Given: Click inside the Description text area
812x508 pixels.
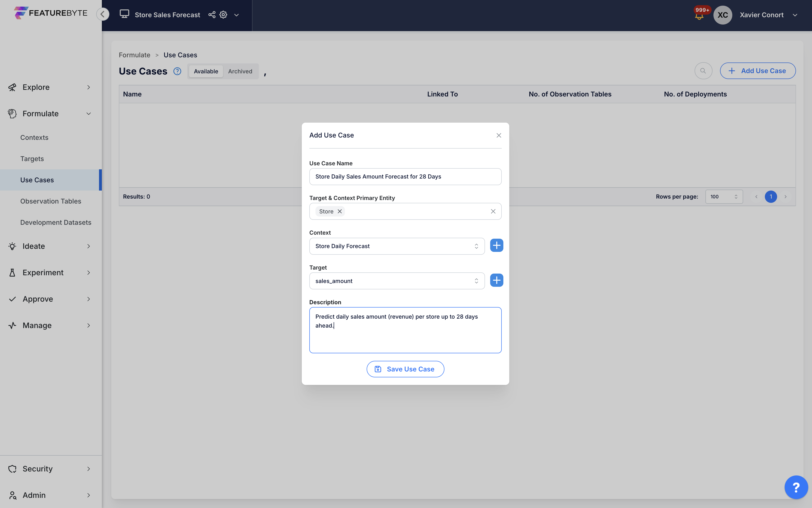Looking at the screenshot, I should point(405,330).
